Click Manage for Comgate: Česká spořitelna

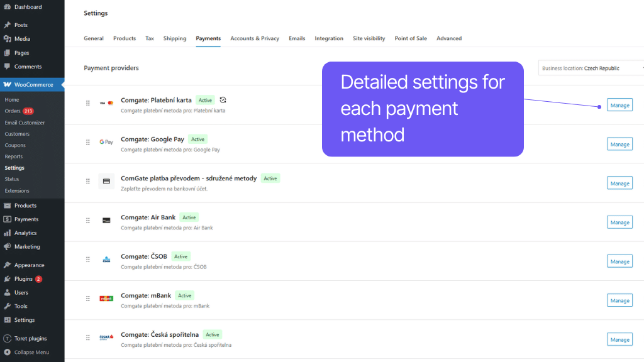point(619,339)
